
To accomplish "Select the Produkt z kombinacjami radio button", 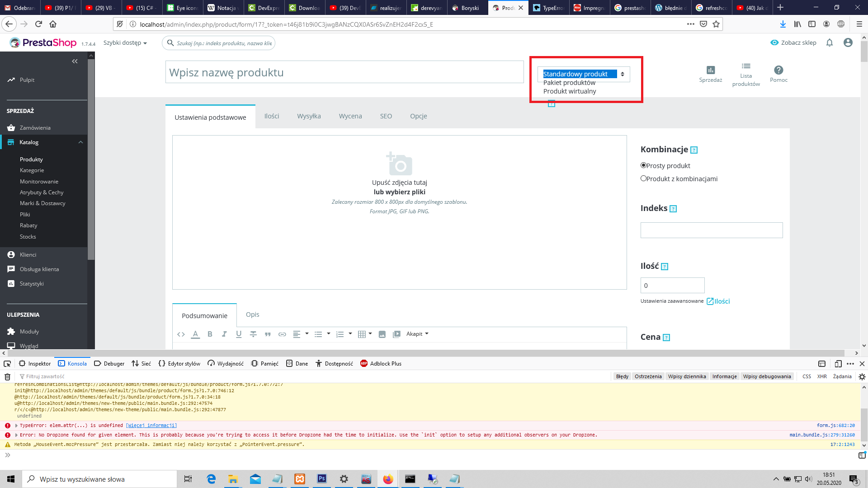I will pos(643,178).
